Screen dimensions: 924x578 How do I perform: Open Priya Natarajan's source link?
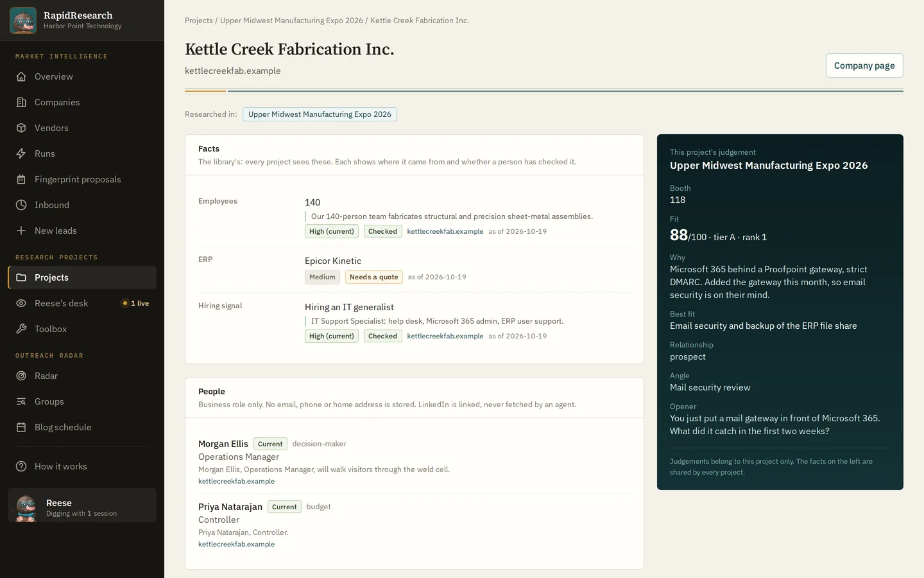pos(236,544)
